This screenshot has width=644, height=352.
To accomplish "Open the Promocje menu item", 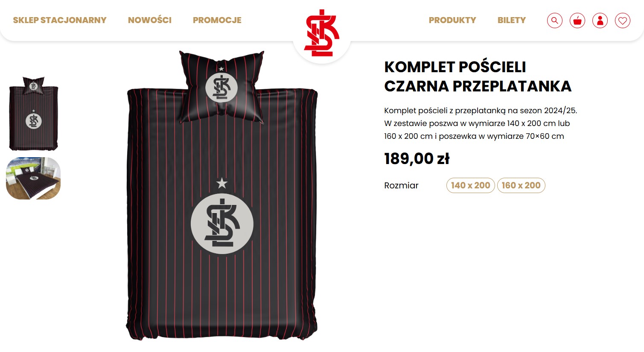I will (x=217, y=20).
